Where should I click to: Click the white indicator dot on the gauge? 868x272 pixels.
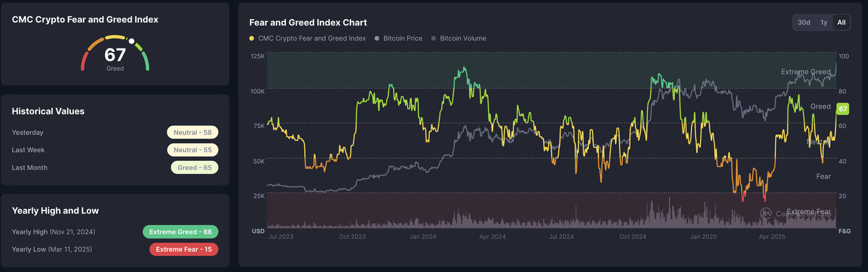point(132,41)
